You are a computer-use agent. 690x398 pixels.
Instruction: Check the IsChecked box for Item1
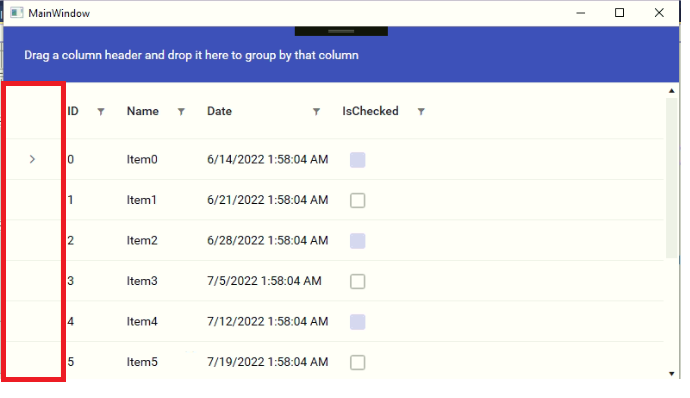point(357,200)
